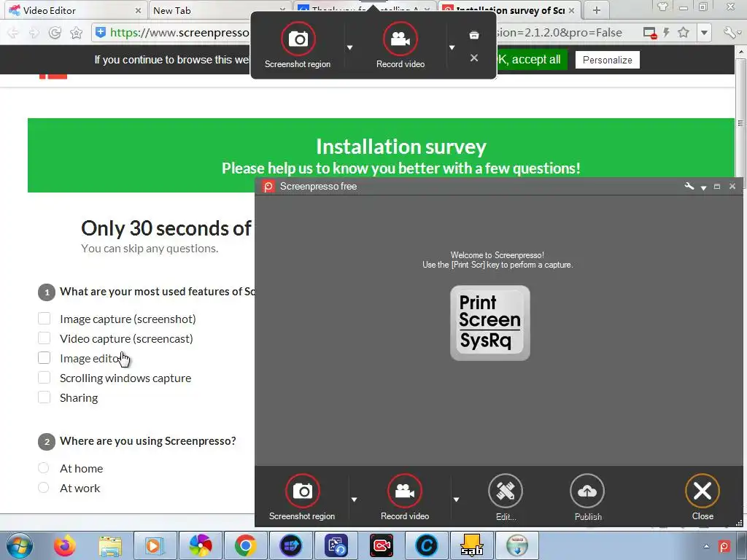Viewport: 747px width, 560px height.
Task: Switch to Installation survey of Screenpresso tab
Action: coord(509,10)
